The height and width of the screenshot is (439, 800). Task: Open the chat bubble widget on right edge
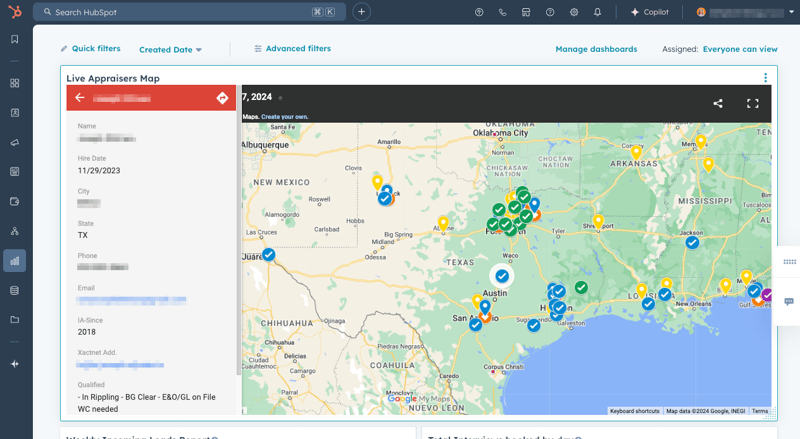coord(789,302)
